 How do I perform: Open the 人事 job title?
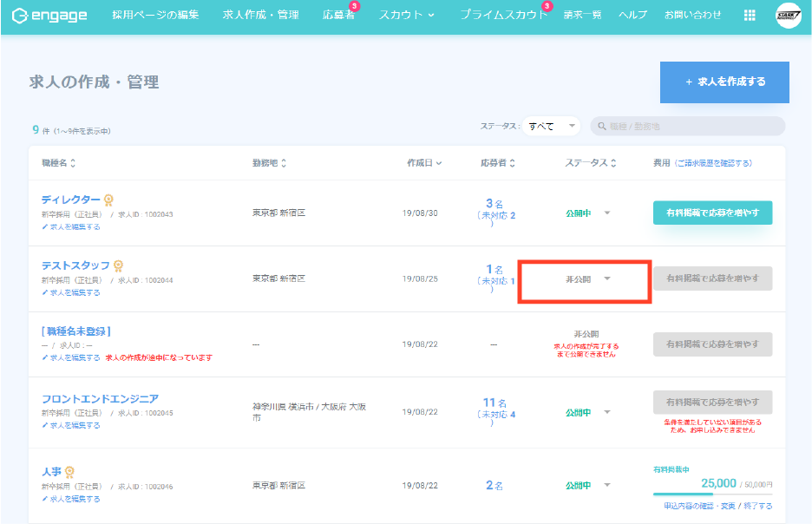51,472
